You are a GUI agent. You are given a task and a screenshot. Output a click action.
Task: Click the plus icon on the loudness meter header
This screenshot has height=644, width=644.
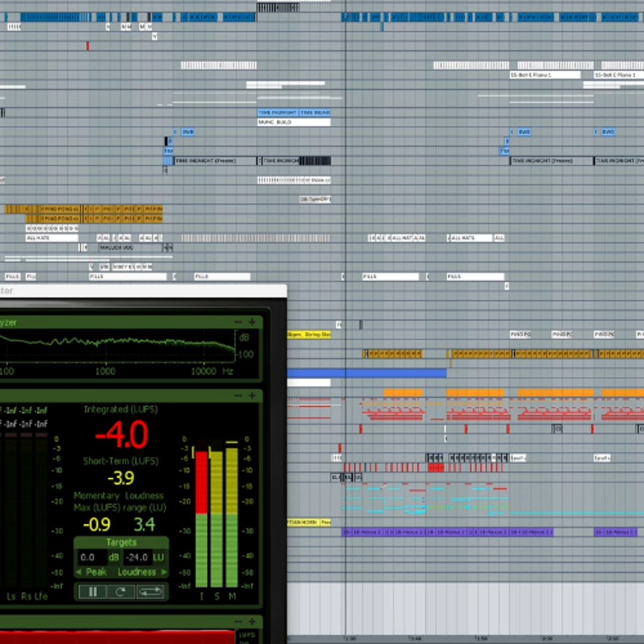[x=252, y=395]
